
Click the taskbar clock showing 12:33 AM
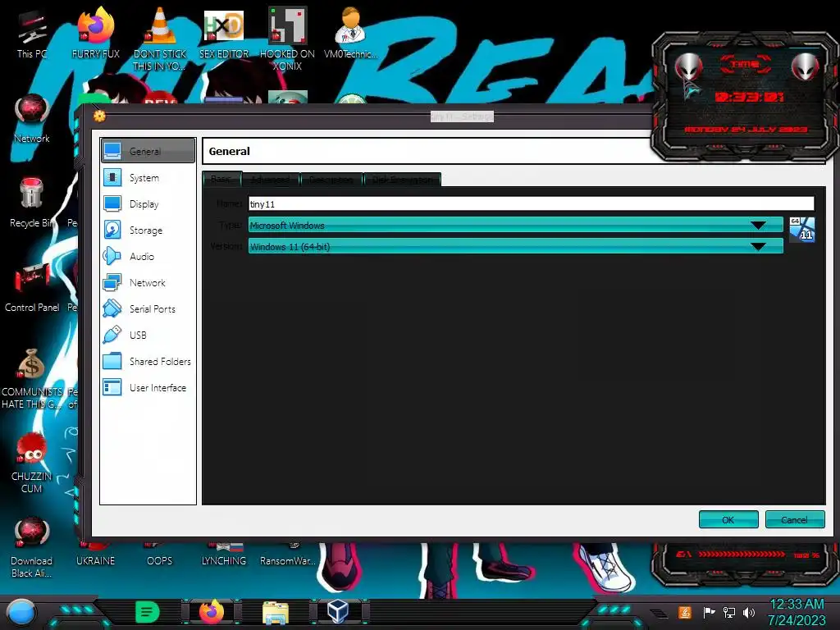pos(797,612)
